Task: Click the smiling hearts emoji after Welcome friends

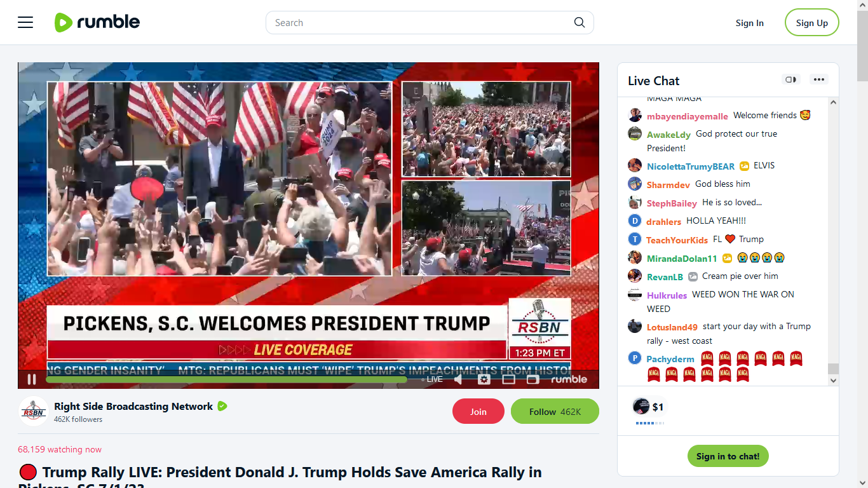Action: (805, 116)
